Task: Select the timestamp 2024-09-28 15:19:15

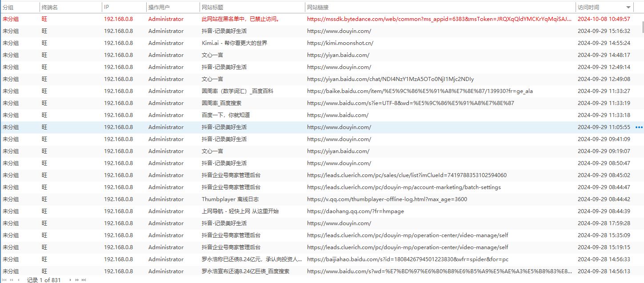Action: point(604,247)
